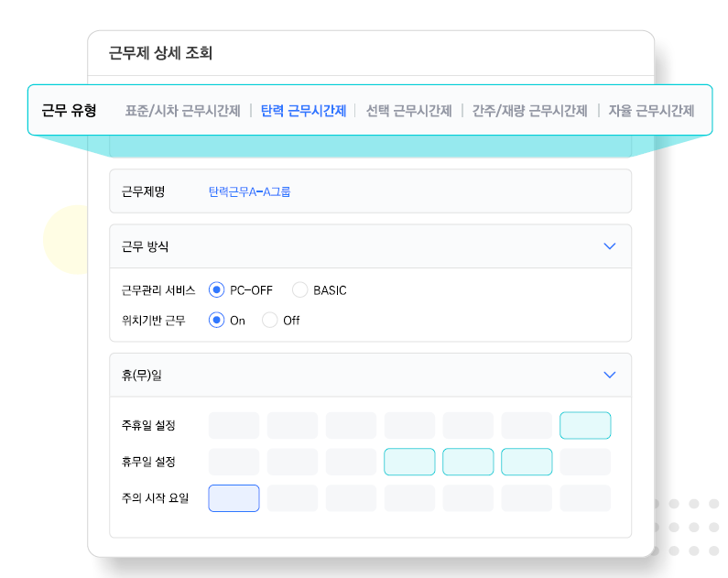Viewport: 728px width, 578px height.
Task: Turn 위치기반 근무 On
Action: (216, 320)
